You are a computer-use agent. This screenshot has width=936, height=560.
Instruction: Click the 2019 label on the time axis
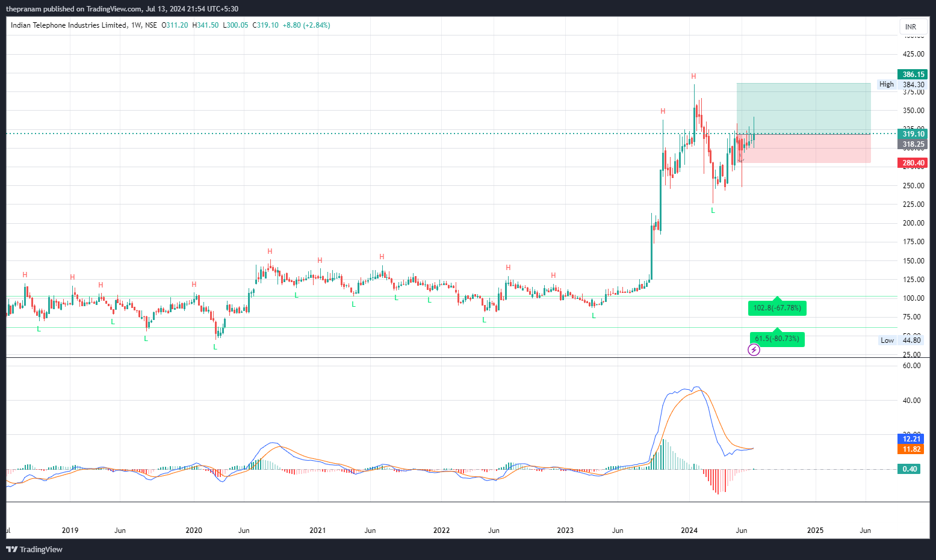click(x=70, y=531)
